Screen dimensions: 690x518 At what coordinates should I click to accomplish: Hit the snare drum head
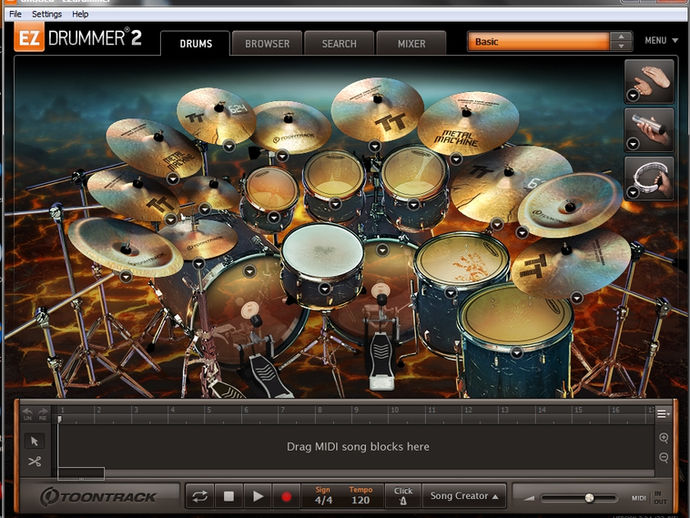click(323, 250)
